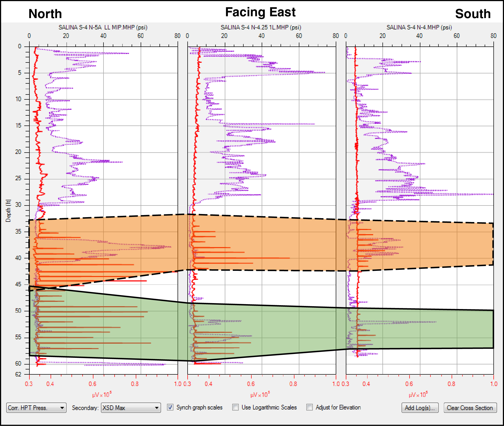
Task: Check the Adjust for Elevation box
Action: click(x=309, y=407)
